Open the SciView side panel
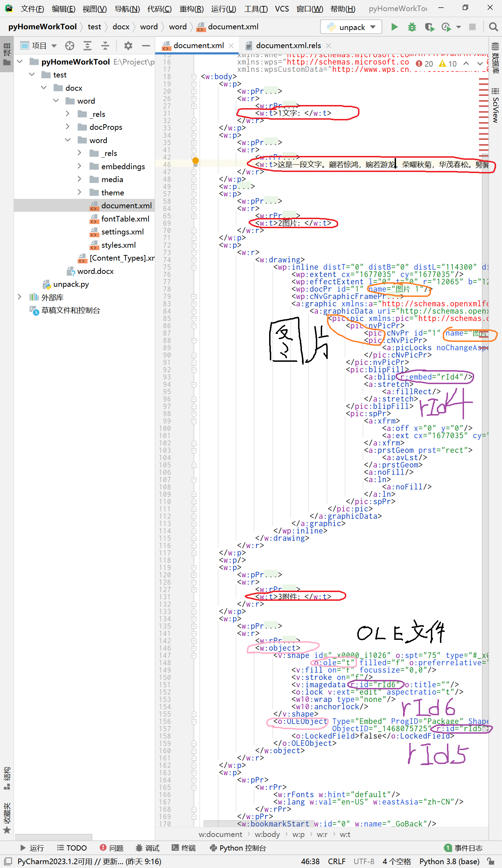 tap(495, 105)
